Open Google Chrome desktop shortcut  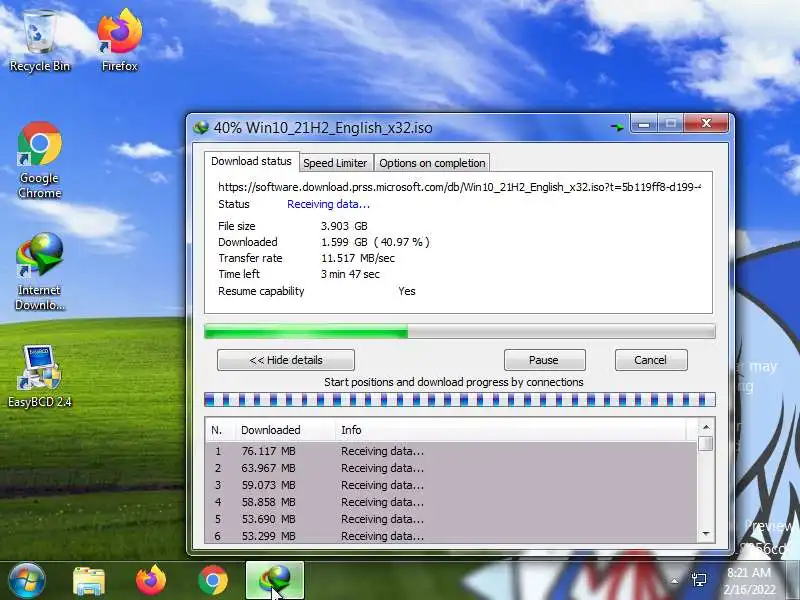[40, 160]
